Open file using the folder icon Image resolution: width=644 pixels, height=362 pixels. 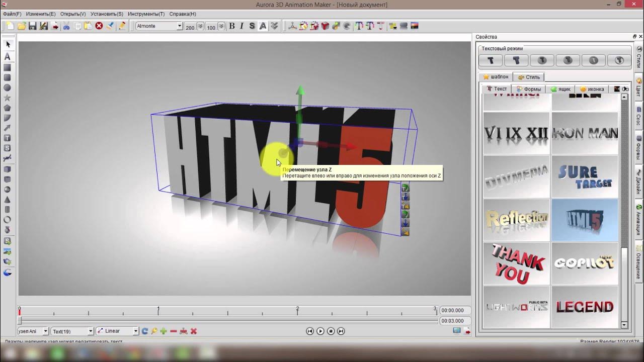pos(22,26)
